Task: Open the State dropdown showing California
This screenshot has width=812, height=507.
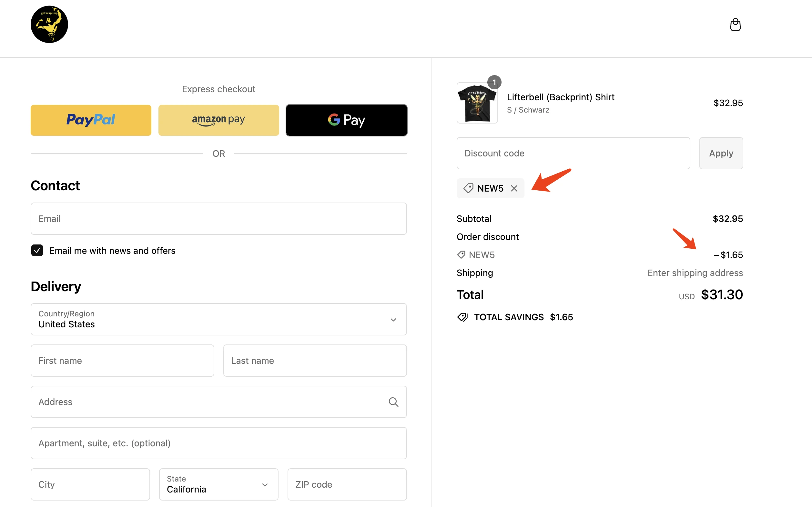Action: point(219,484)
